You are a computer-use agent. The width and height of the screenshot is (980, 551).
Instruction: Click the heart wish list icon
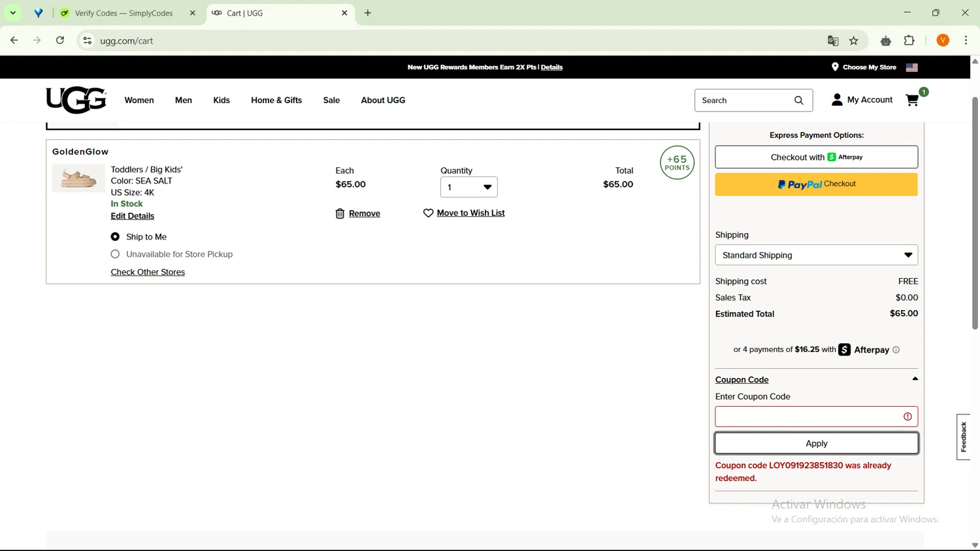[x=428, y=213]
